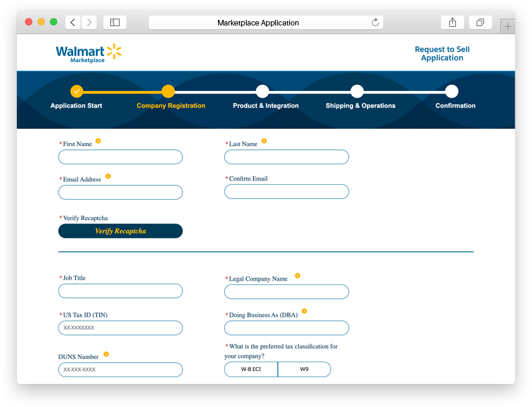Focus the US Tax ID (TIN) field
Image resolution: width=532 pixels, height=407 pixels.
[x=120, y=328]
